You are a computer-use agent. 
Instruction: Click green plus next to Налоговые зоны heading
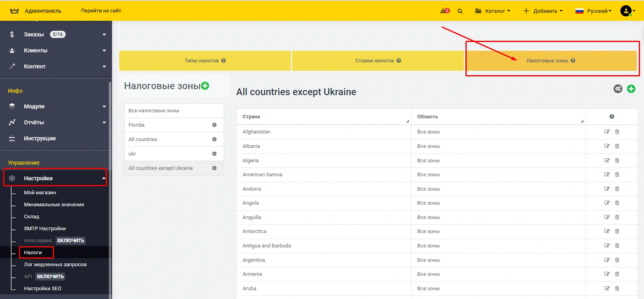tap(205, 86)
